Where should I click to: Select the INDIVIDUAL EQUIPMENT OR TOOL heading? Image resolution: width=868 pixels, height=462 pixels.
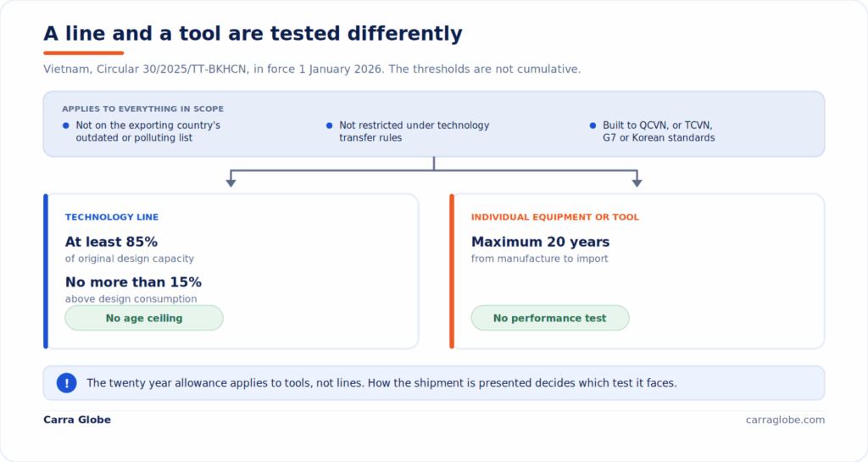(x=555, y=217)
